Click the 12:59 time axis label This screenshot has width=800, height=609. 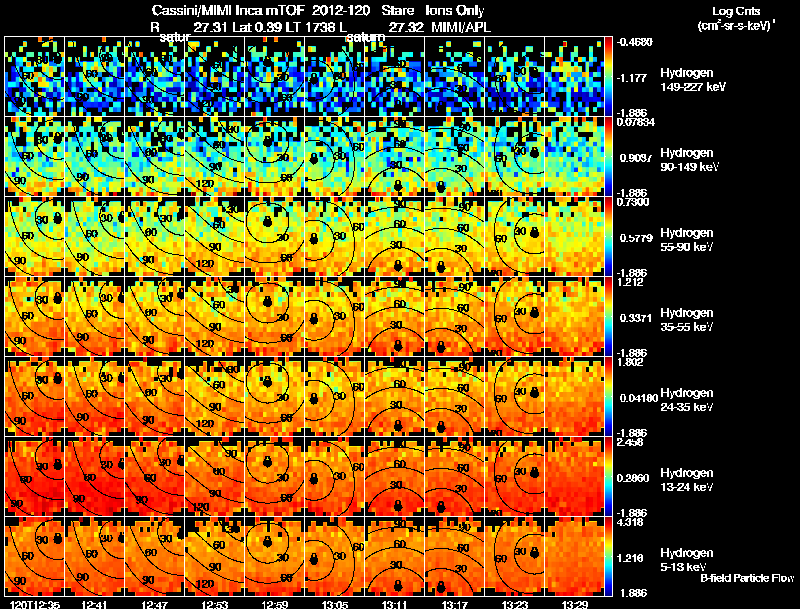274,604
